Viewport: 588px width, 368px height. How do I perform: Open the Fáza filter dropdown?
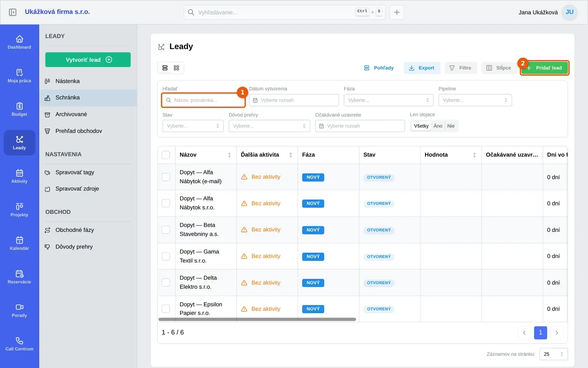pos(388,100)
